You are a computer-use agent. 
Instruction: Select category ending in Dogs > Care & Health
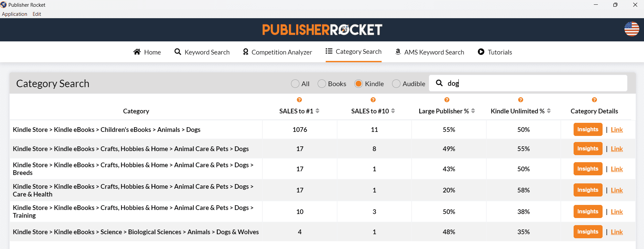(133, 190)
